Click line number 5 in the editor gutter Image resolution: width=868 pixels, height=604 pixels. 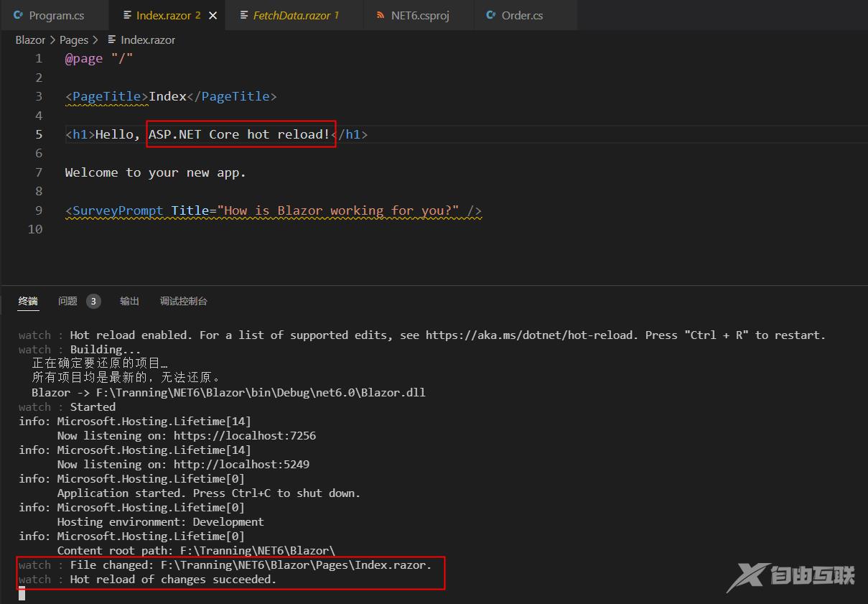39,134
